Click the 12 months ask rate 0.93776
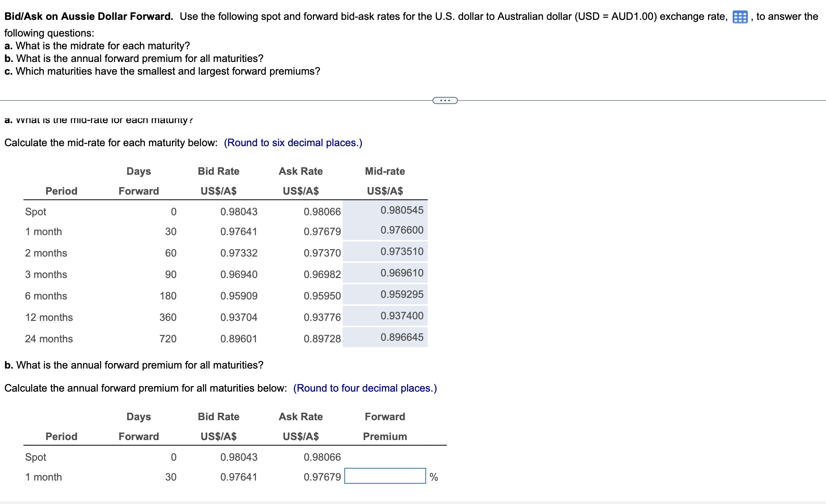The height and width of the screenshot is (504, 826). (322, 317)
